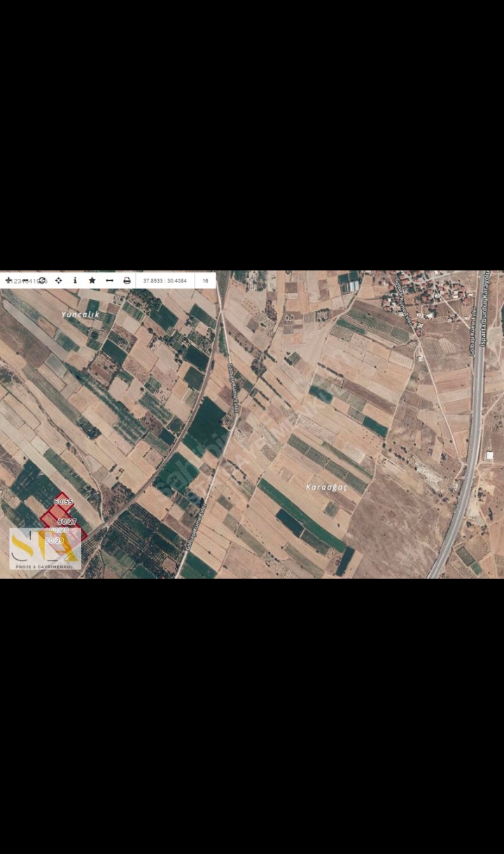Click the Karaağaç place label
Image resolution: width=504 pixels, height=854 pixels.
(327, 486)
